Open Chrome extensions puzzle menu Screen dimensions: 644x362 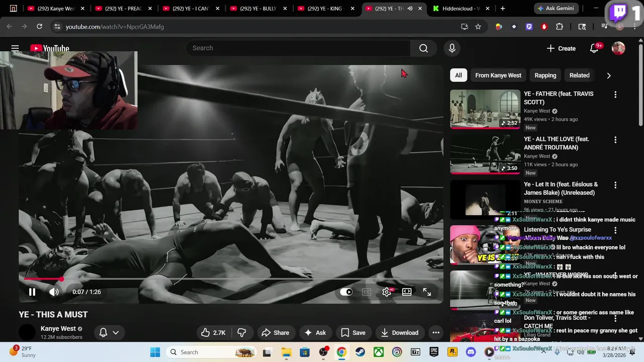point(559,27)
